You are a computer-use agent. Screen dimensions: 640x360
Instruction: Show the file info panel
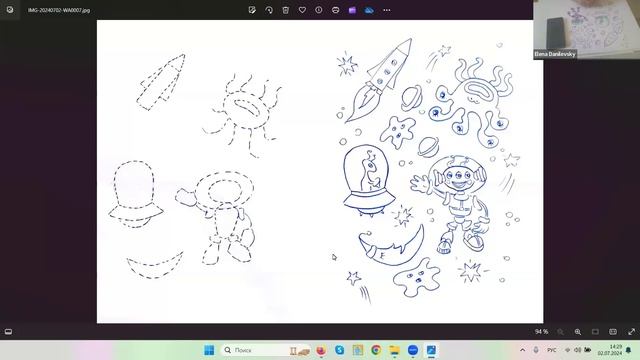[x=319, y=10]
